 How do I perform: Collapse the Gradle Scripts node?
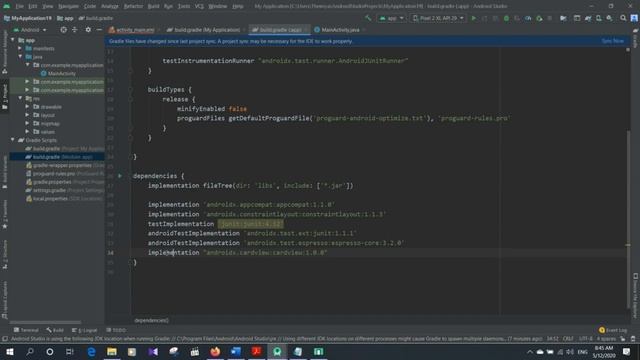click(x=13, y=140)
